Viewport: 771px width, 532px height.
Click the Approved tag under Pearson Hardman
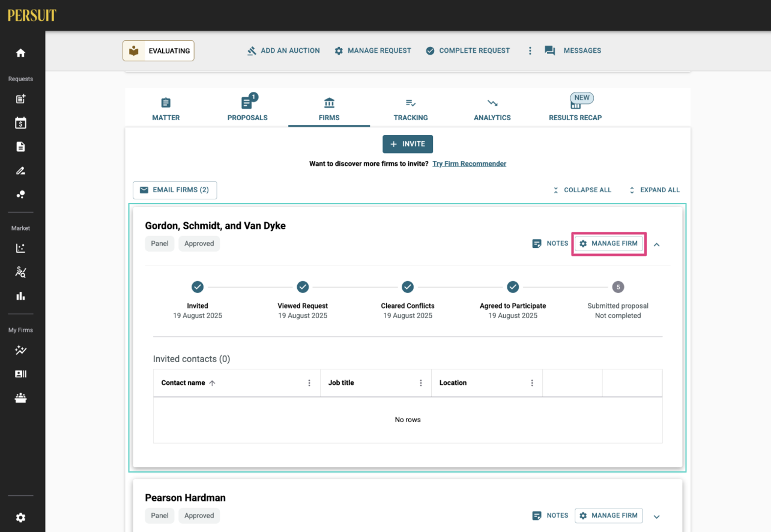(x=199, y=516)
